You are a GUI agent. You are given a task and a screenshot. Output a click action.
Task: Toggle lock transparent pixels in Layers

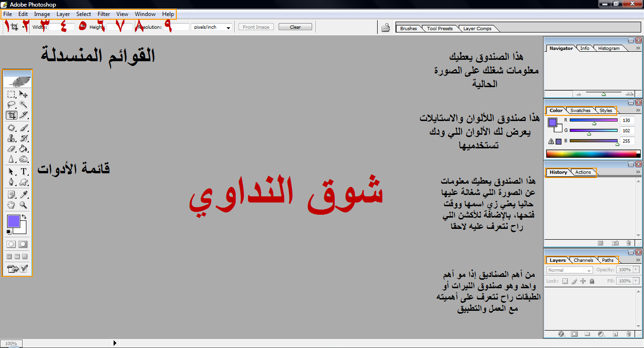tap(565, 281)
